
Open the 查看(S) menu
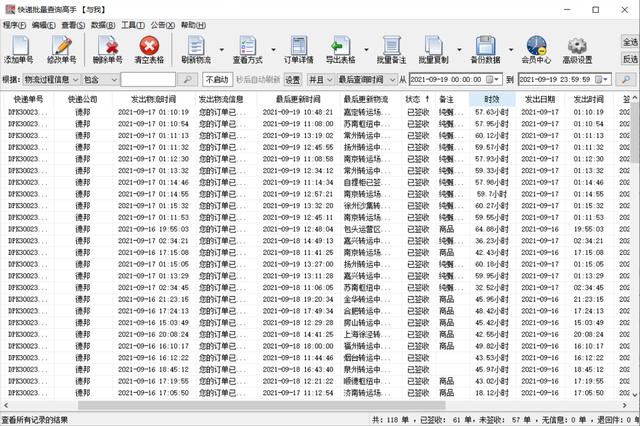[x=73, y=25]
